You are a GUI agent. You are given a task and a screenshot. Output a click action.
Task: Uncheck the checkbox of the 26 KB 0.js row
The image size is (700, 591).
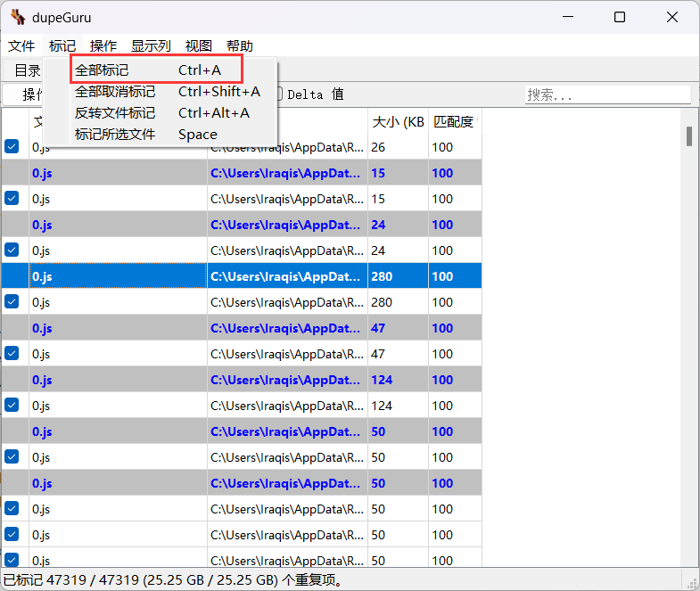pos(12,146)
